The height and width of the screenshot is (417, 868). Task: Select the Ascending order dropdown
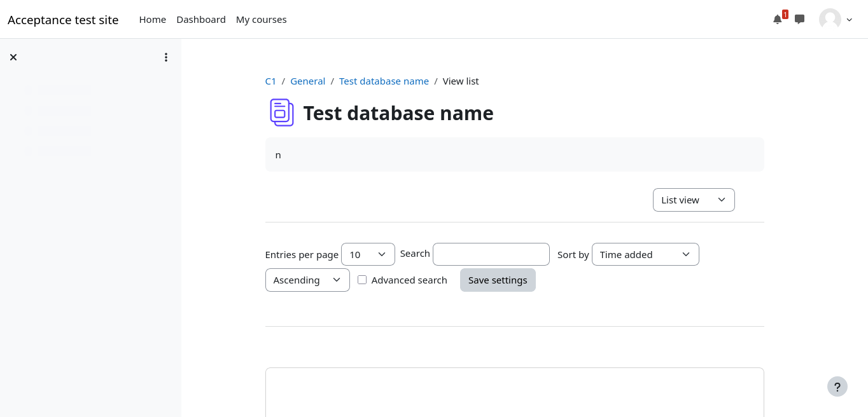[307, 280]
